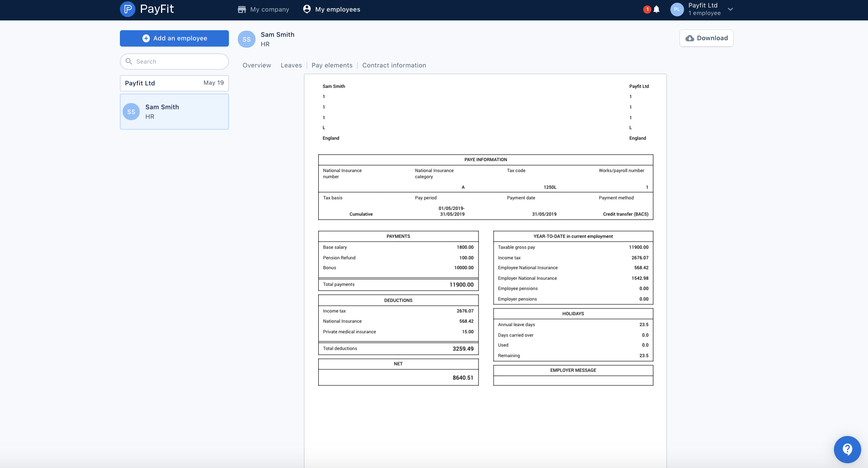Open notifications bell
Viewport: 868px width, 468px height.
pos(656,10)
